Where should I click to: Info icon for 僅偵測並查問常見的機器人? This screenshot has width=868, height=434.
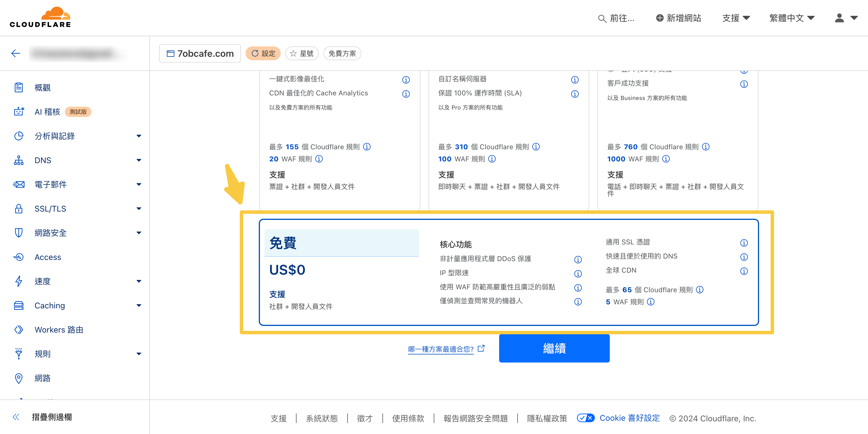(578, 301)
